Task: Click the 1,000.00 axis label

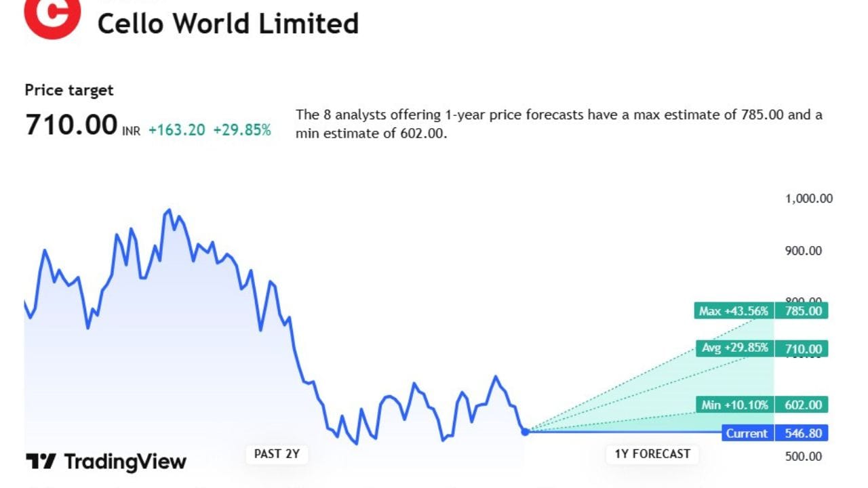Action: (809, 199)
